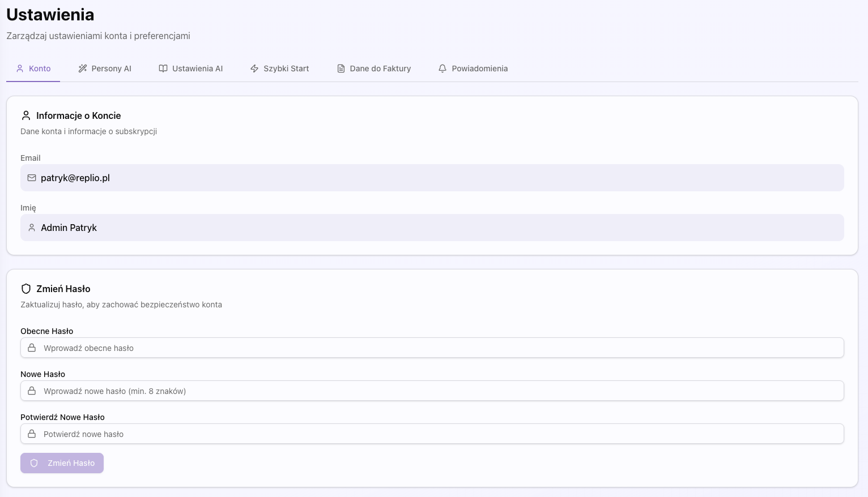The height and width of the screenshot is (497, 868).
Task: Open the Dane do Faktury tab
Action: 374,68
